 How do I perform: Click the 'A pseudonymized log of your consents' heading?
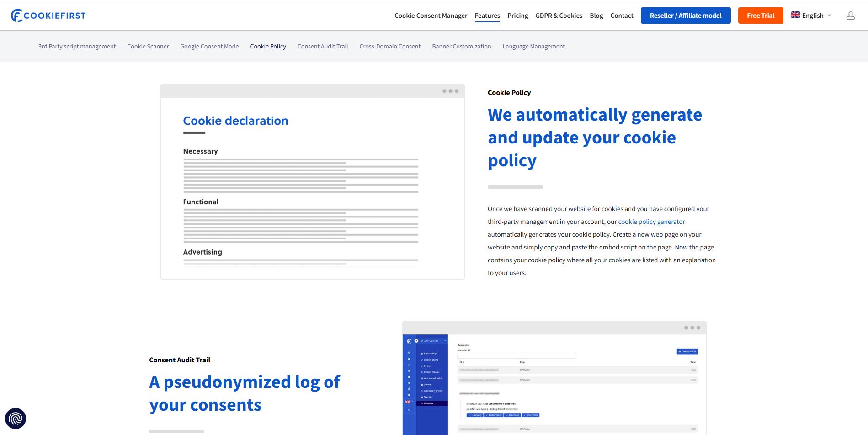tap(245, 393)
